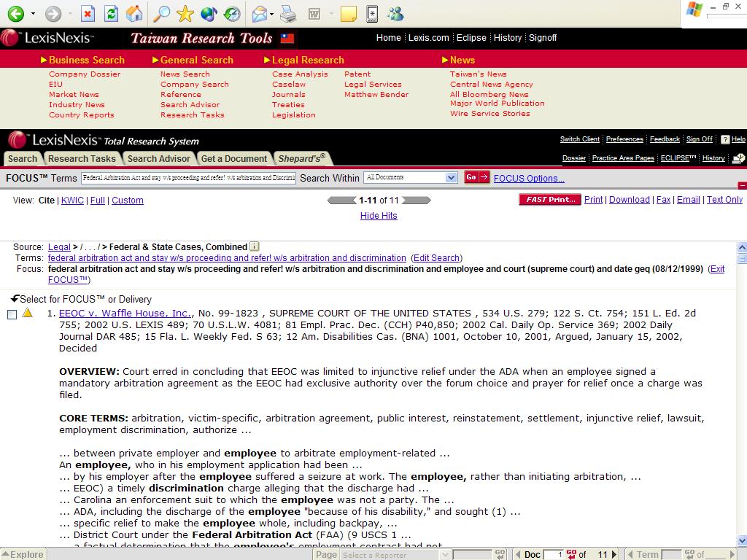Click the Taiwan's News link
747x560 pixels.
(x=479, y=74)
